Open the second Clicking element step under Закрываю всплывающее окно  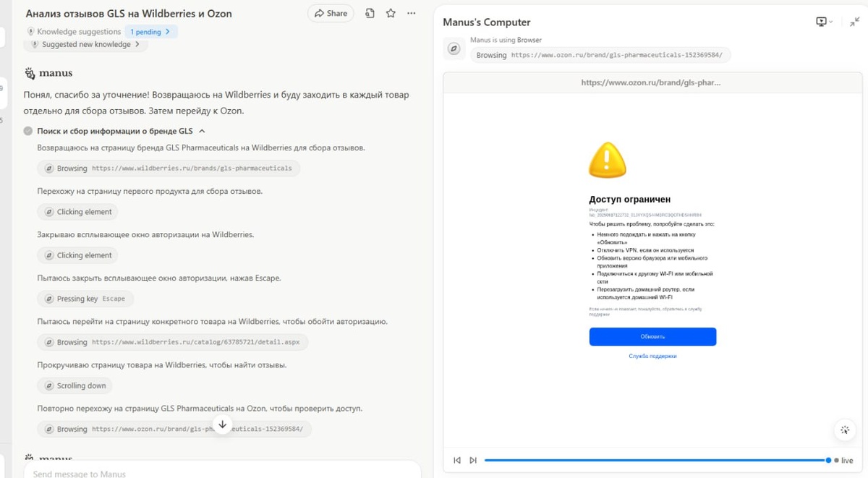[77, 255]
